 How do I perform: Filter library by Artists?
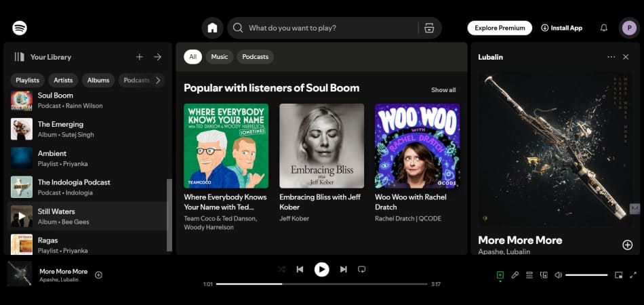tap(63, 81)
